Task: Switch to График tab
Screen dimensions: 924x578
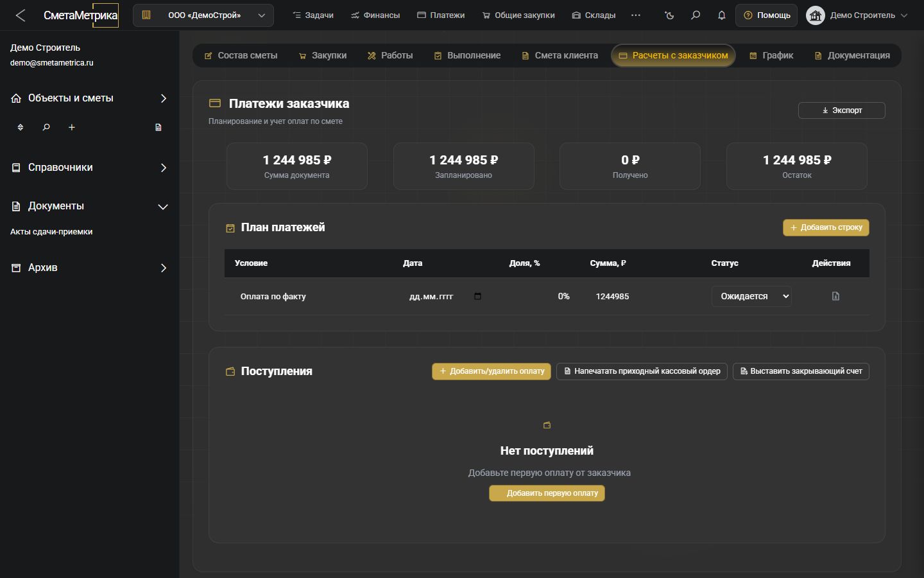Action: click(771, 56)
